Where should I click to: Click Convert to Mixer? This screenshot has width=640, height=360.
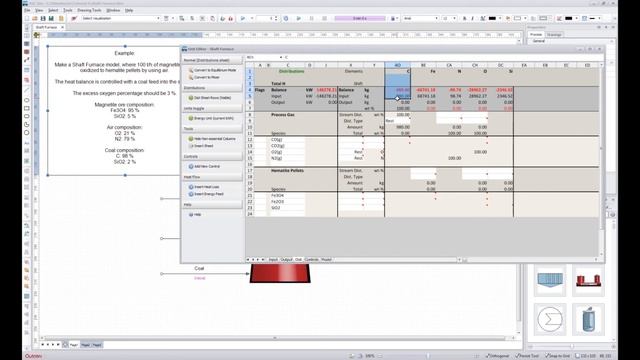[x=204, y=77]
